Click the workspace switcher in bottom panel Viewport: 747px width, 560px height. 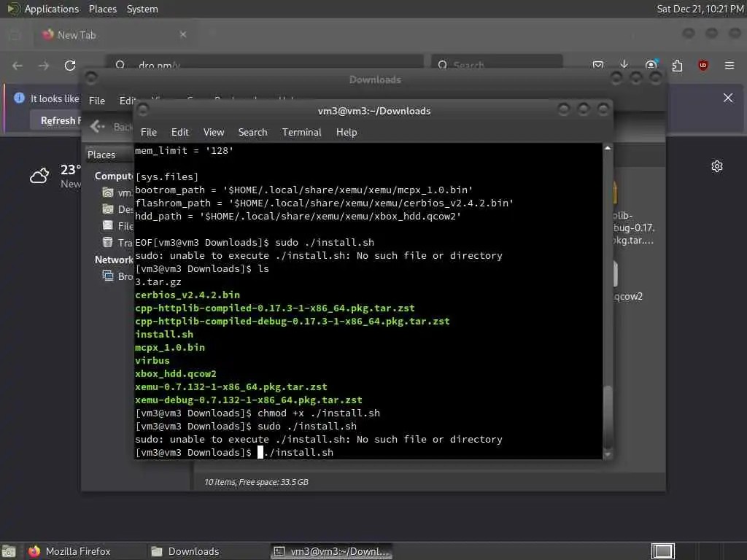[x=663, y=551]
